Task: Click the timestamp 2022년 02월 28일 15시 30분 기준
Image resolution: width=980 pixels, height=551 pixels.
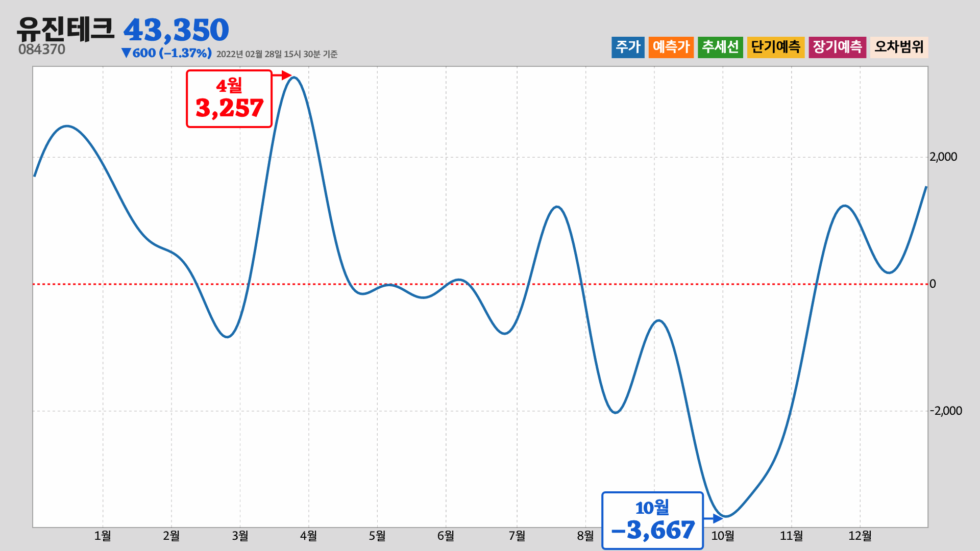Action: pos(277,54)
